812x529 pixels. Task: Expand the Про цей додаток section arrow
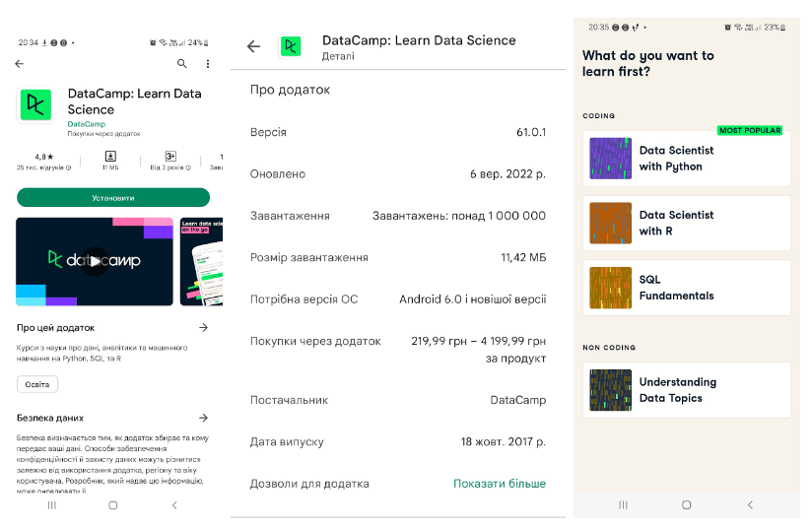pyautogui.click(x=203, y=327)
